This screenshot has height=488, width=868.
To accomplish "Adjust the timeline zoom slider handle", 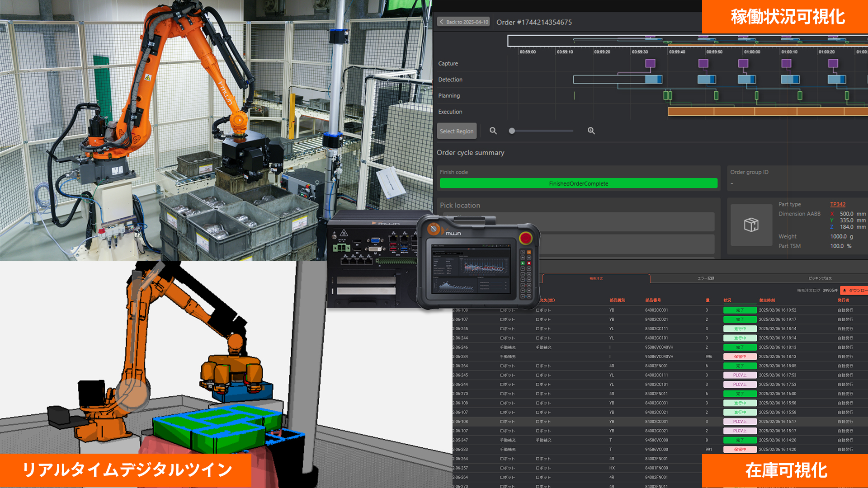I will (x=512, y=131).
